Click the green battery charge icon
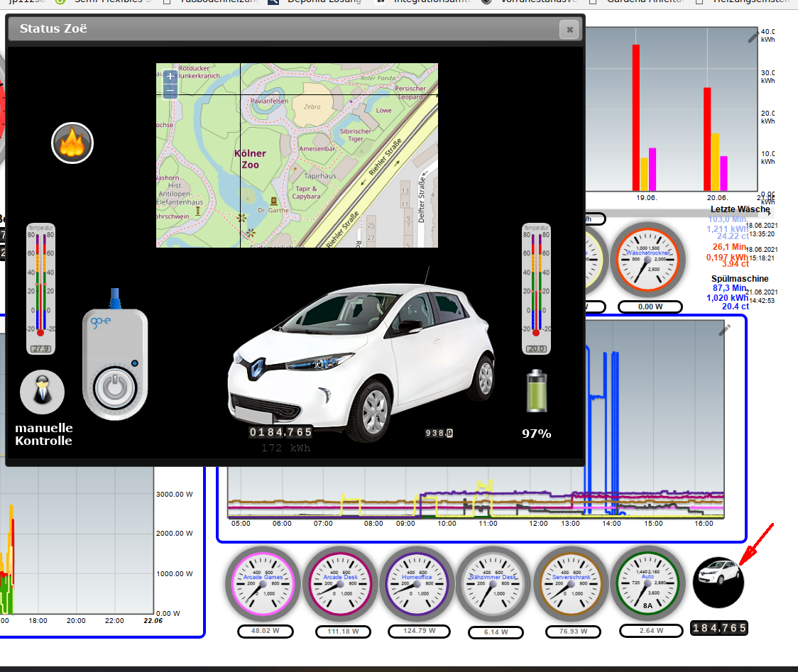798x672 pixels. click(537, 391)
